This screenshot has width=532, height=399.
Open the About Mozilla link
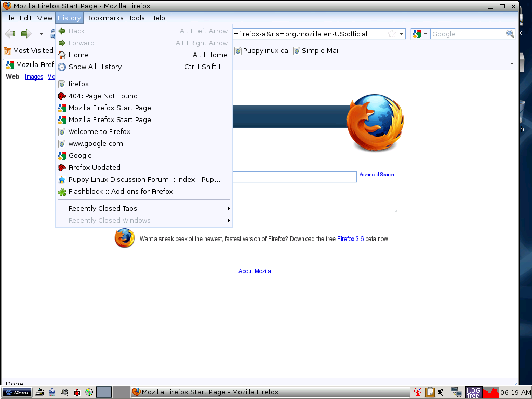click(x=255, y=271)
